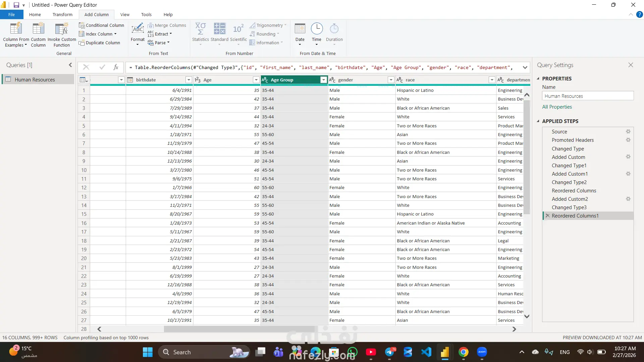Click the All Properties link

557,107
